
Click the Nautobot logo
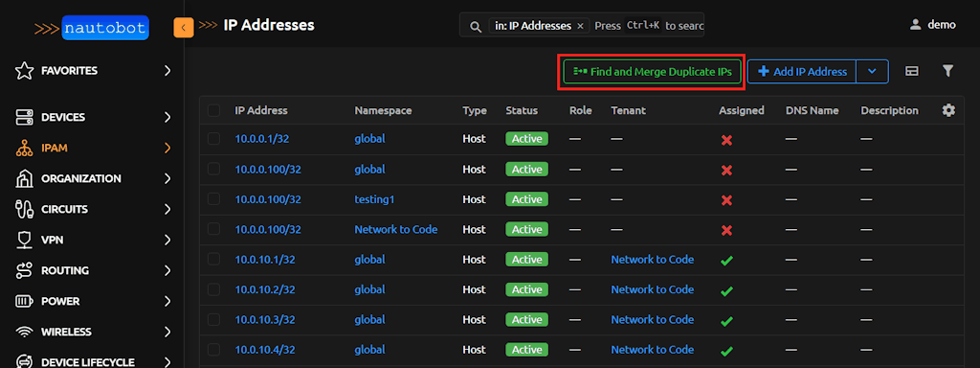click(92, 28)
